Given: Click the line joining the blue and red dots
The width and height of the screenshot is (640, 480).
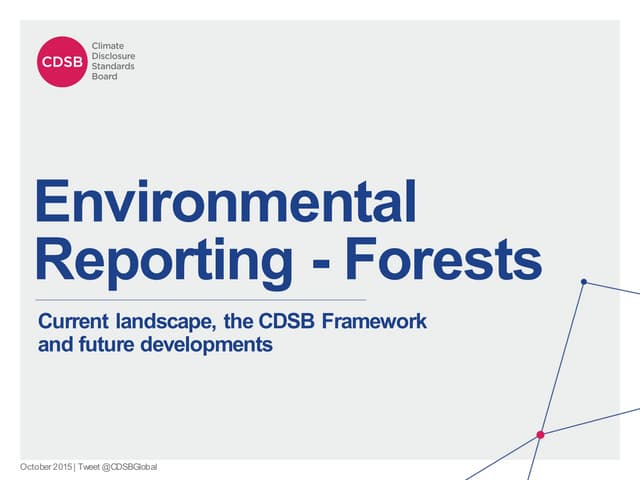Looking at the screenshot, I should (x=562, y=358).
